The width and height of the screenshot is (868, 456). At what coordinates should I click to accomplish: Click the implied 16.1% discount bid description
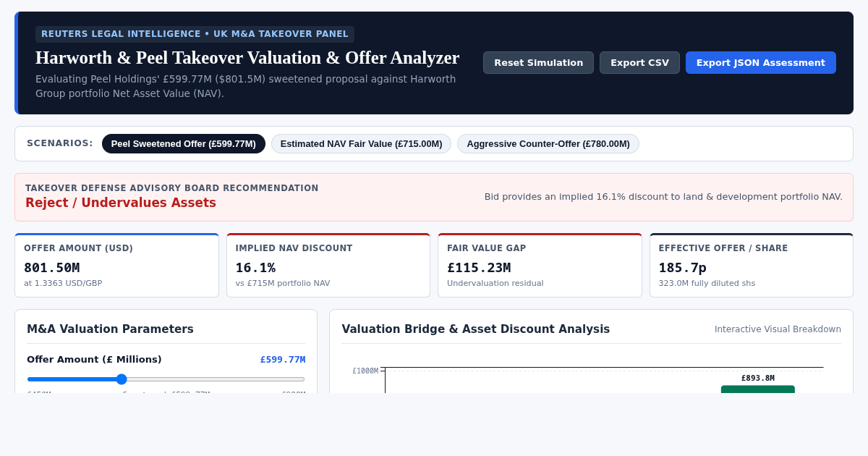(663, 197)
